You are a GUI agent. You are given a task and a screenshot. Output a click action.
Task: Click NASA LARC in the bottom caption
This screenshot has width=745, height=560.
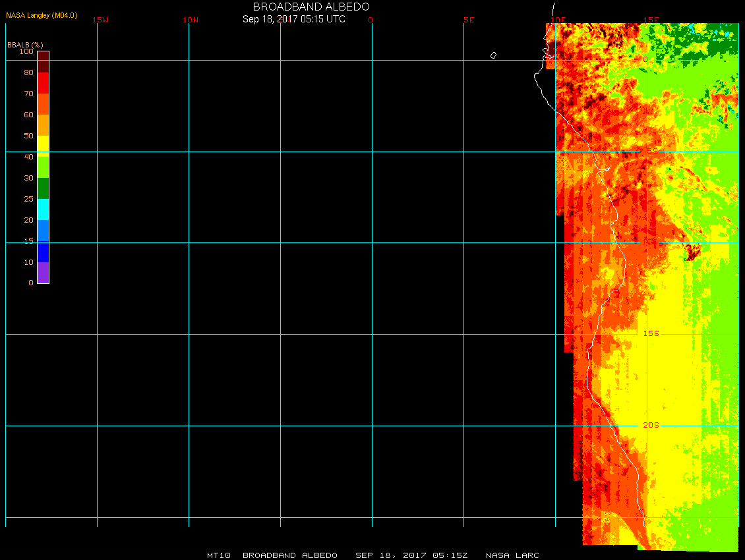point(512,555)
